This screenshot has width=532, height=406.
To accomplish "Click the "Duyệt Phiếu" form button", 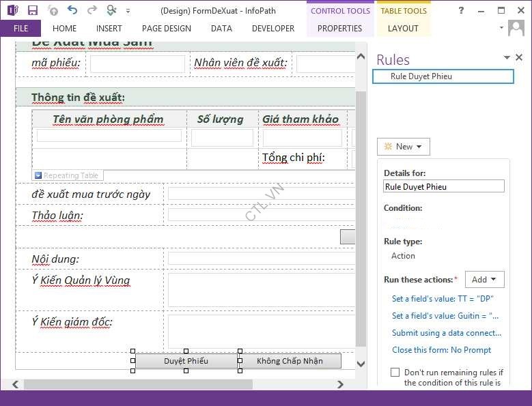I will point(186,361).
